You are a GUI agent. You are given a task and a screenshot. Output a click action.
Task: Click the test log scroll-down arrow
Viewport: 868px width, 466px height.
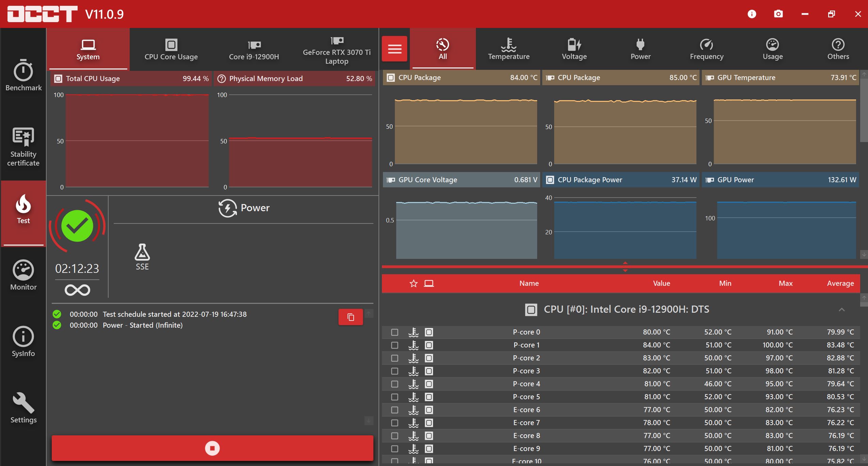click(369, 420)
